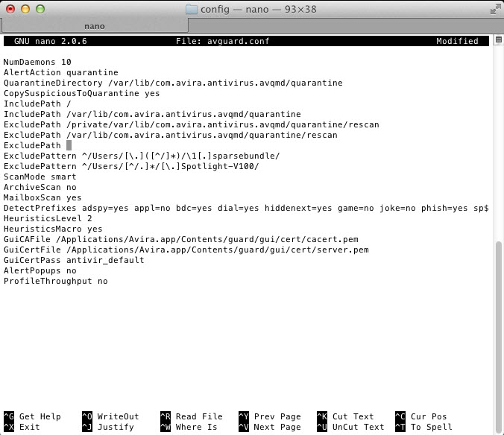Click the green zoom window button
504x435 pixels.
pos(40,9)
